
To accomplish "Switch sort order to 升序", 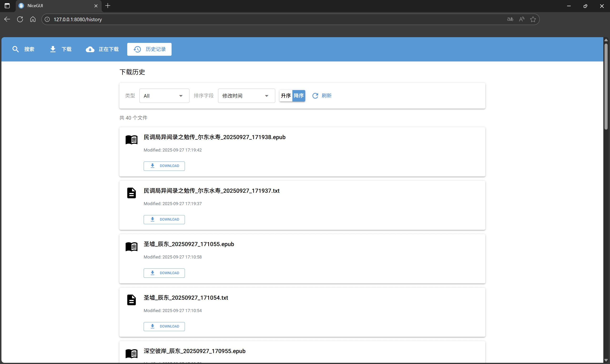I will (286, 96).
